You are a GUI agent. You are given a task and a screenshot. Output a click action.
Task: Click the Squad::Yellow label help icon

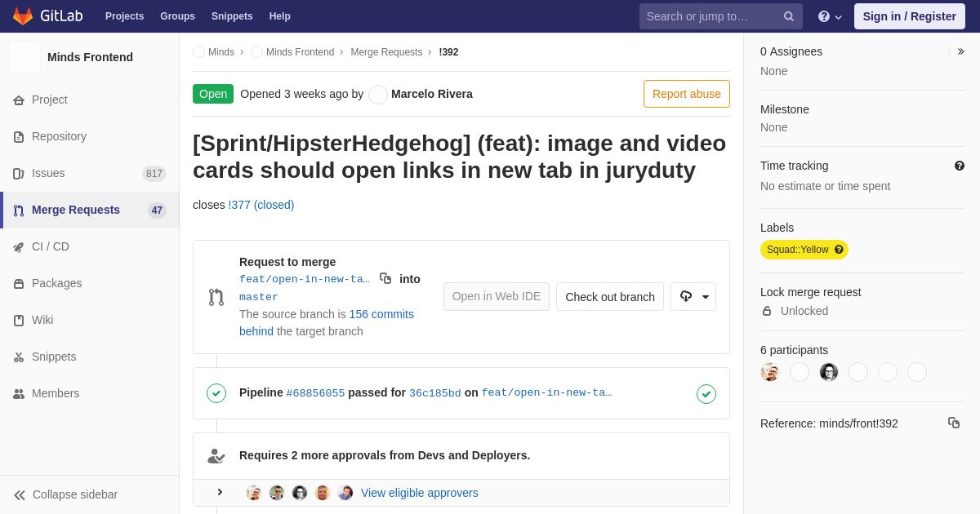(839, 250)
